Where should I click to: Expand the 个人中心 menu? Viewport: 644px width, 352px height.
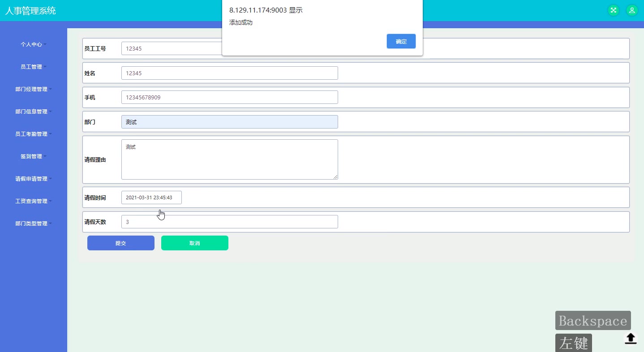[x=34, y=44]
